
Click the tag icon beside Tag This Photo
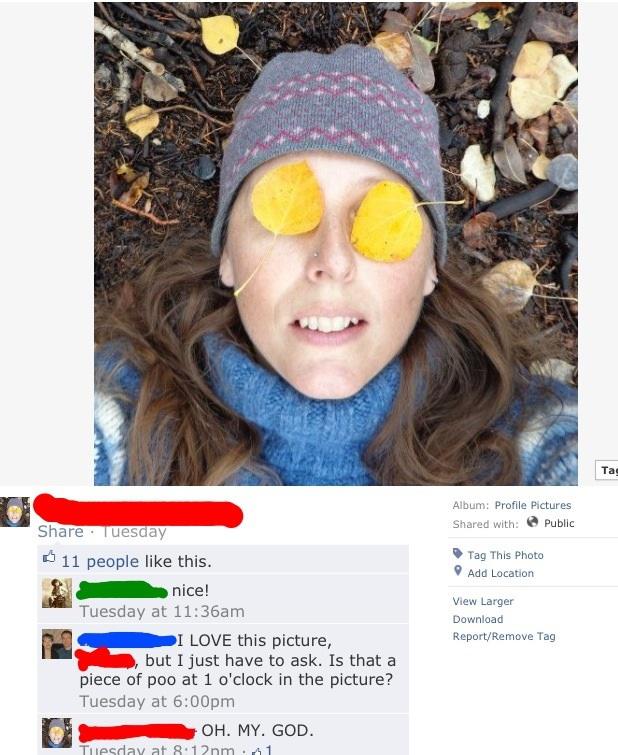(458, 554)
